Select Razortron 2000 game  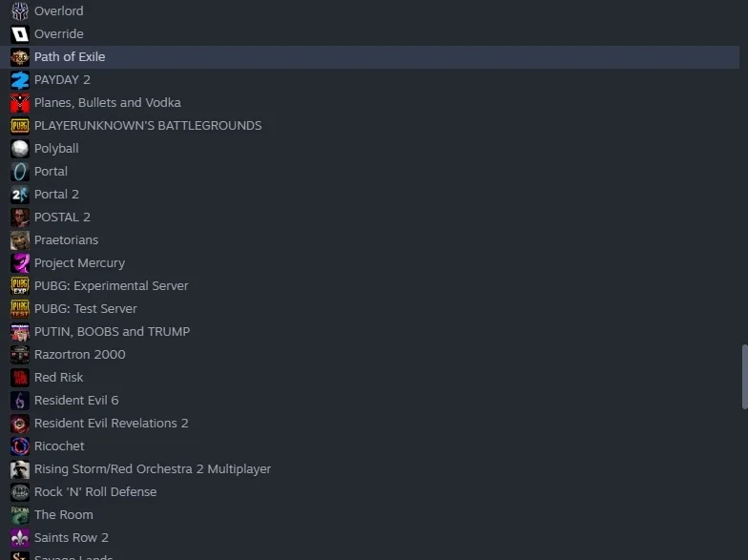coord(370,355)
